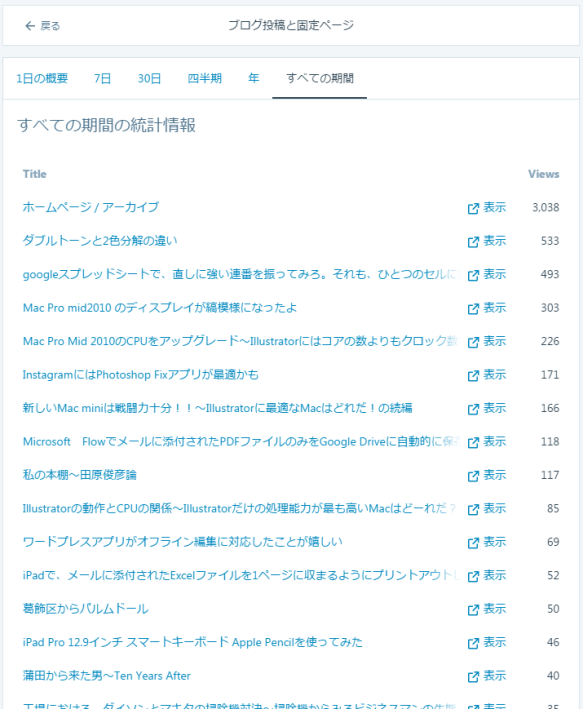Screen dimensions: 583x709
Task: Open InstagramにはPhotoshop Fixアプリ post link
Action: 141,374
